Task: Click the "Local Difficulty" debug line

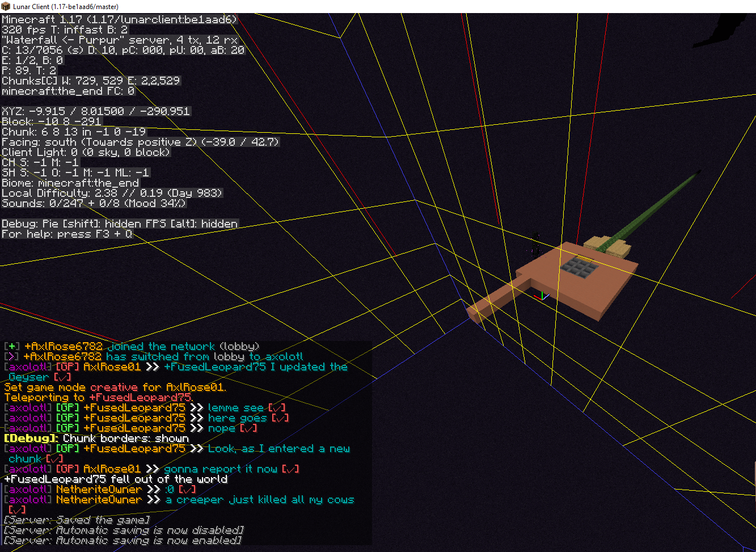Action: (112, 193)
